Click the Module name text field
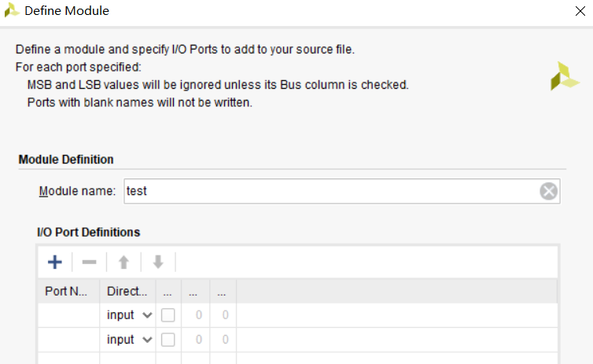 [x=342, y=191]
